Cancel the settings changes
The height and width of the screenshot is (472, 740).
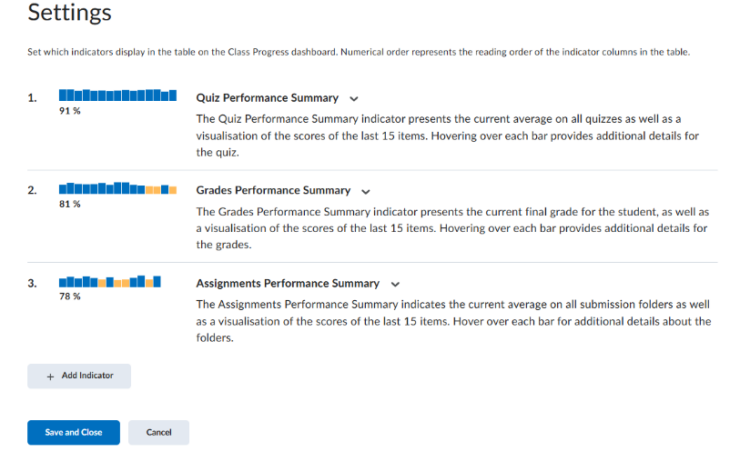(x=158, y=432)
